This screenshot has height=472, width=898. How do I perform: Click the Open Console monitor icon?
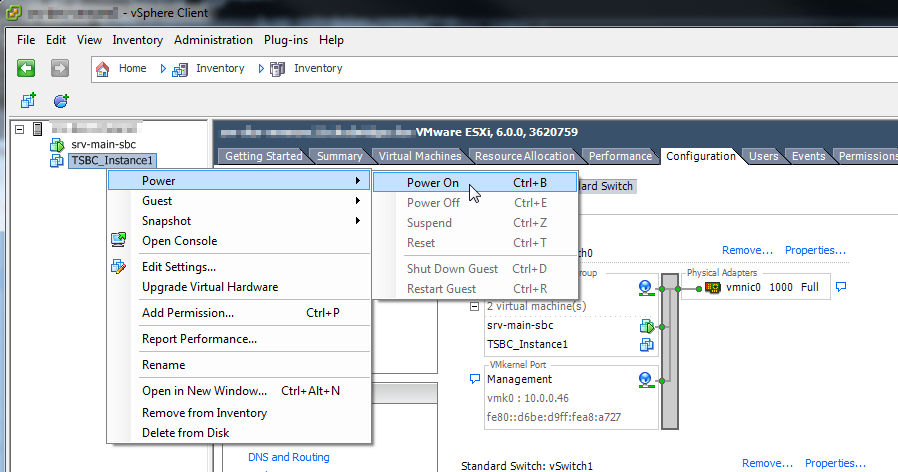coord(119,239)
